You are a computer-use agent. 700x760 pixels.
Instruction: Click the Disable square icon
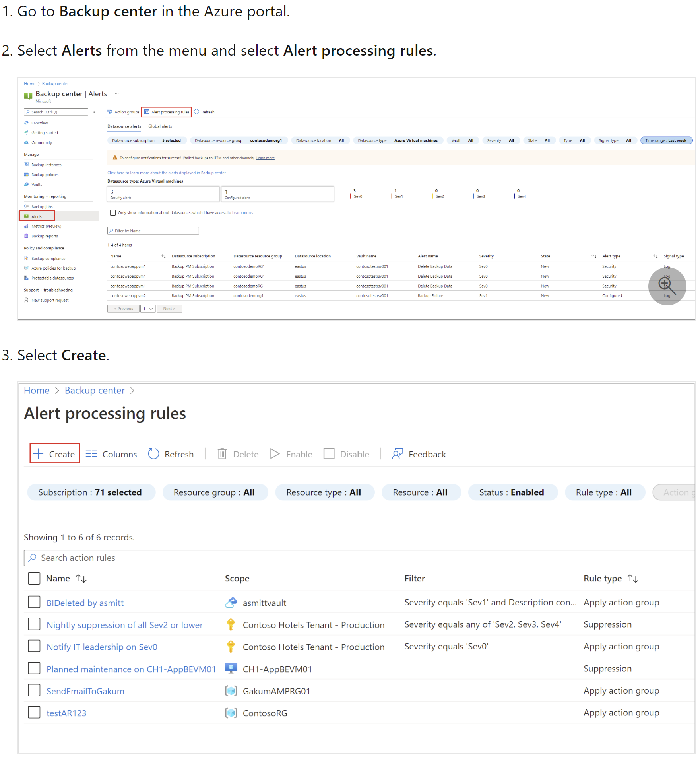[329, 454]
